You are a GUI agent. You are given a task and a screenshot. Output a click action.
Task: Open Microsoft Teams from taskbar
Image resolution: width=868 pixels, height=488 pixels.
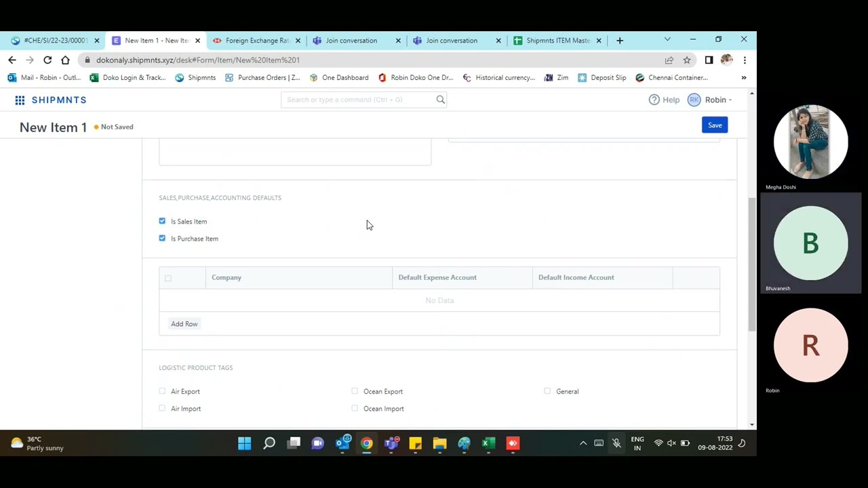[x=391, y=443]
